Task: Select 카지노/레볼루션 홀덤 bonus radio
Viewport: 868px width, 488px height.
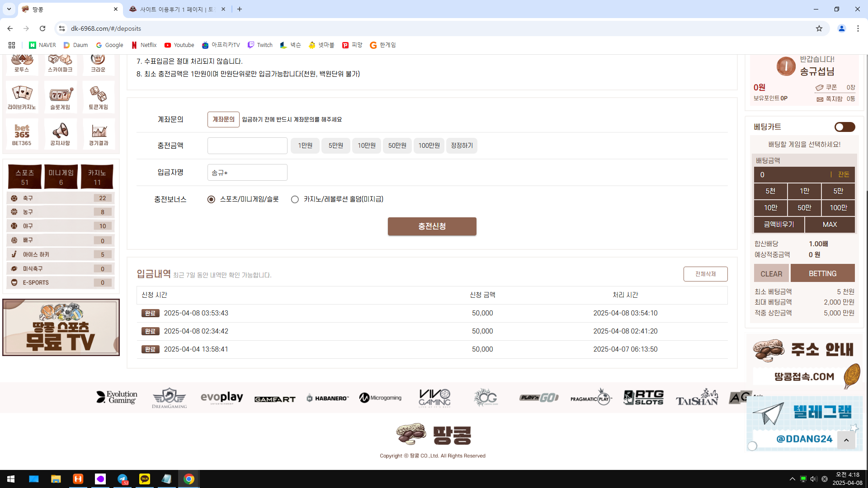Action: (x=295, y=199)
